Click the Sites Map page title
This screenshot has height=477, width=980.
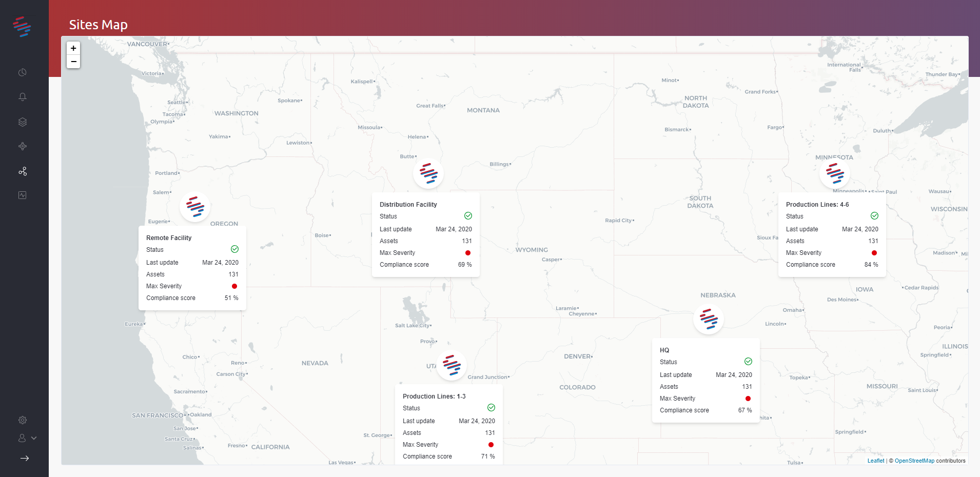(x=99, y=25)
